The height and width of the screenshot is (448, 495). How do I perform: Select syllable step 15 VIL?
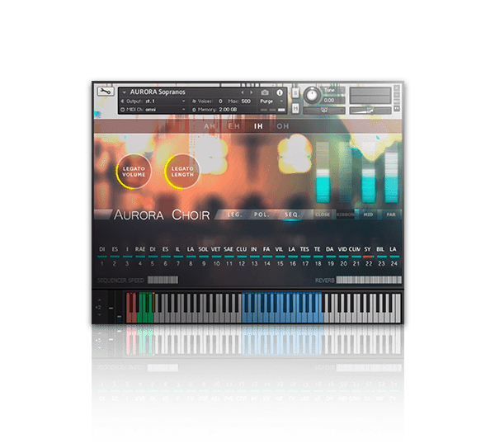pos(280,249)
